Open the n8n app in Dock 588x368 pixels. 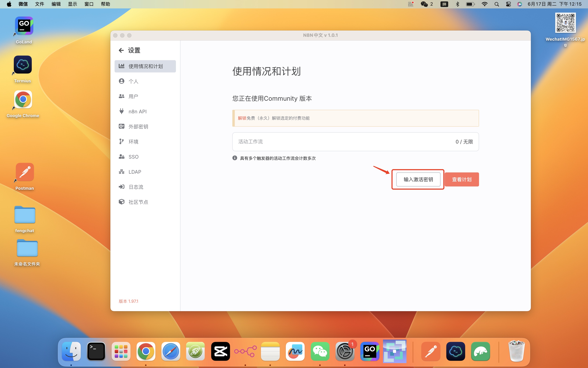point(245,352)
